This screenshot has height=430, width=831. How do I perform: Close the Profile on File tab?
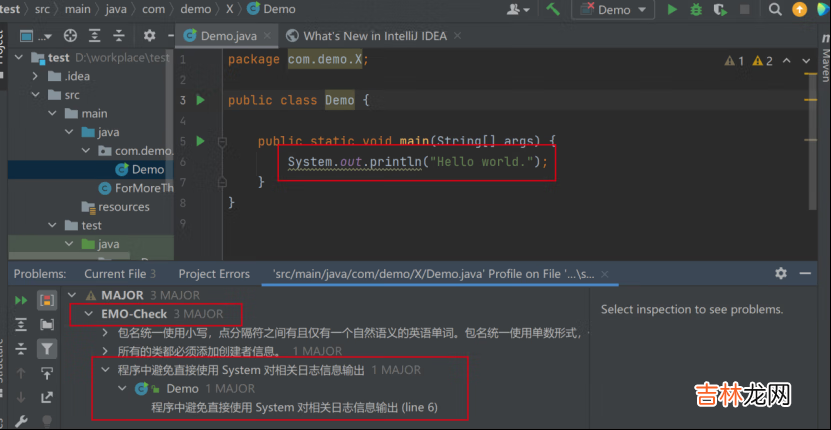(x=604, y=274)
